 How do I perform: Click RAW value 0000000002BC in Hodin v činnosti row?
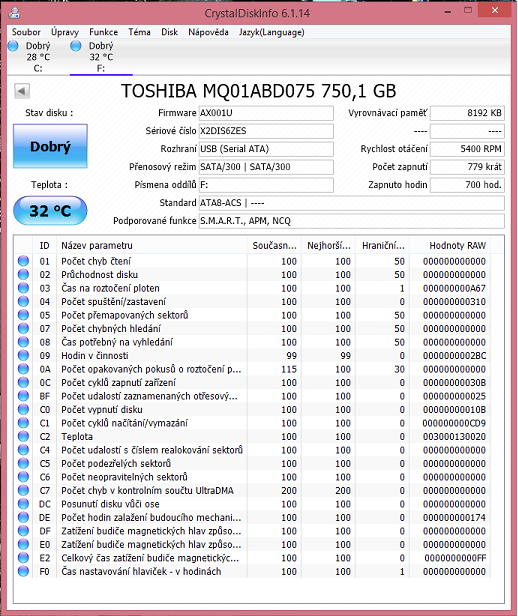click(454, 356)
